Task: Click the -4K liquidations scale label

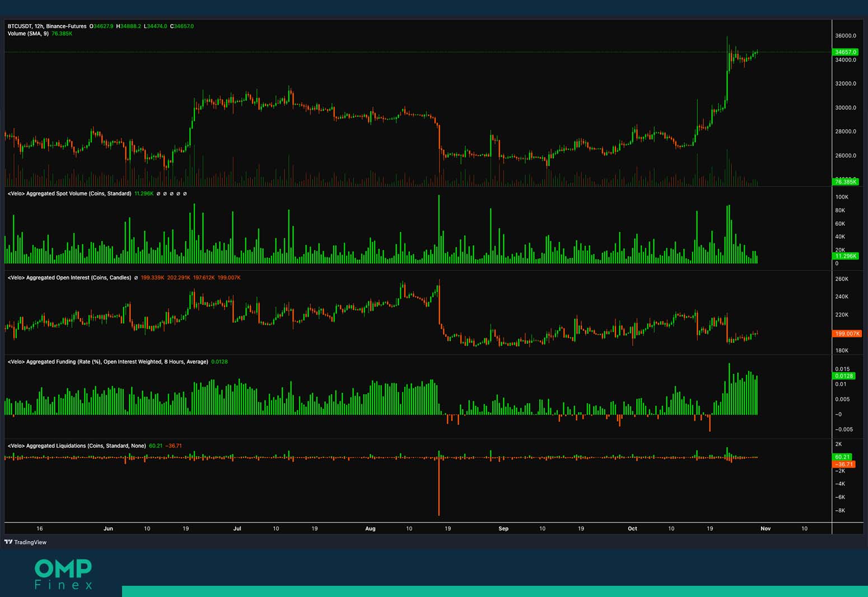Action: click(x=841, y=484)
